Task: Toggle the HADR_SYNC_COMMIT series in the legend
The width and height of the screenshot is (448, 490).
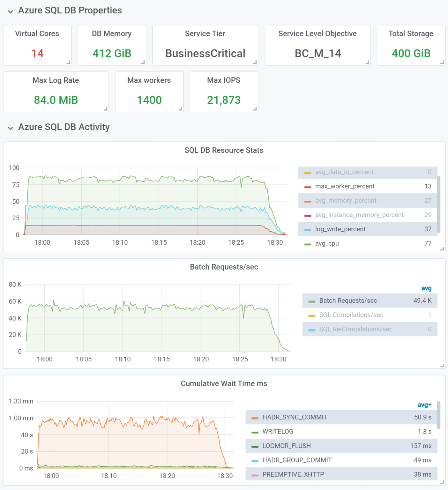Action: coord(294,417)
